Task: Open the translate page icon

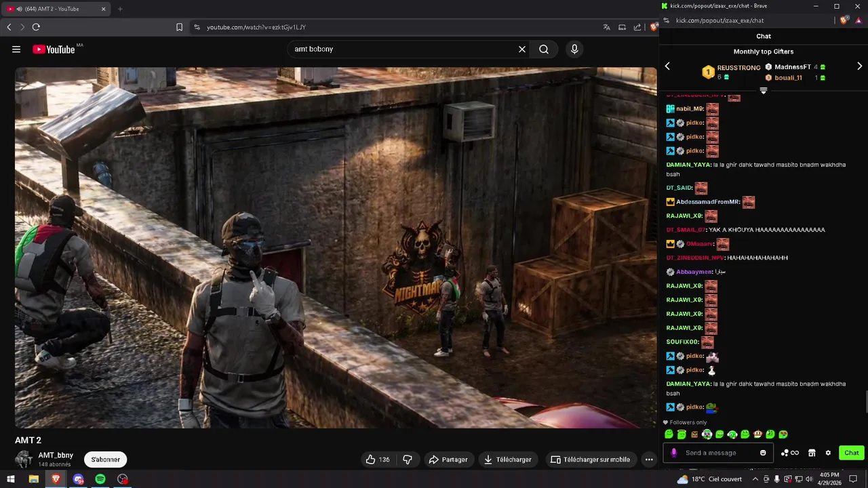Action: [x=607, y=27]
